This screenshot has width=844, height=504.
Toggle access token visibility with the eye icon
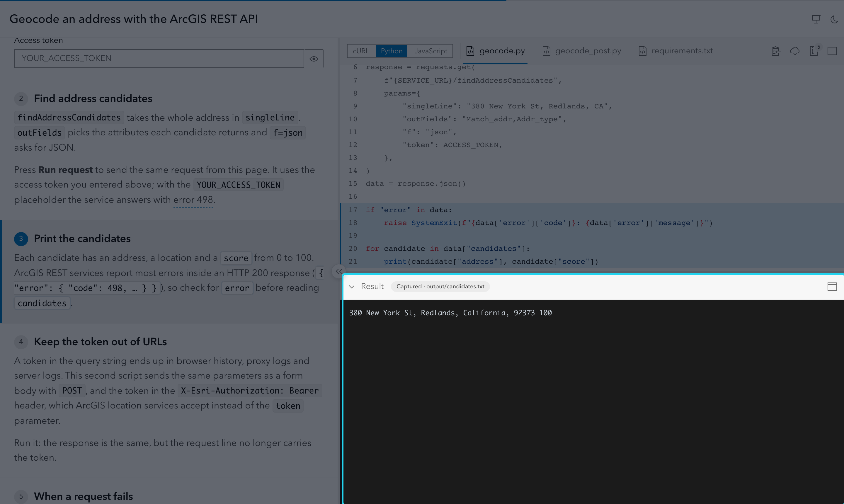pyautogui.click(x=314, y=59)
